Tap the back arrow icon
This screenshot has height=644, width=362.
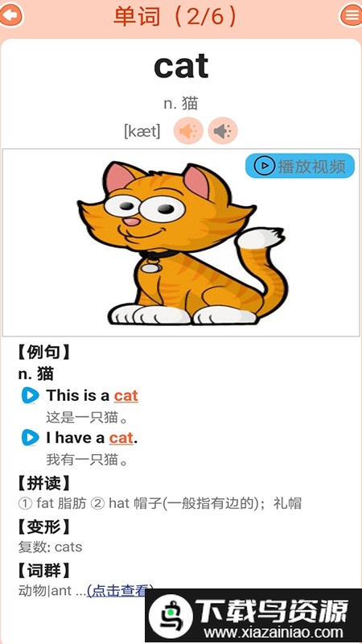[10, 15]
